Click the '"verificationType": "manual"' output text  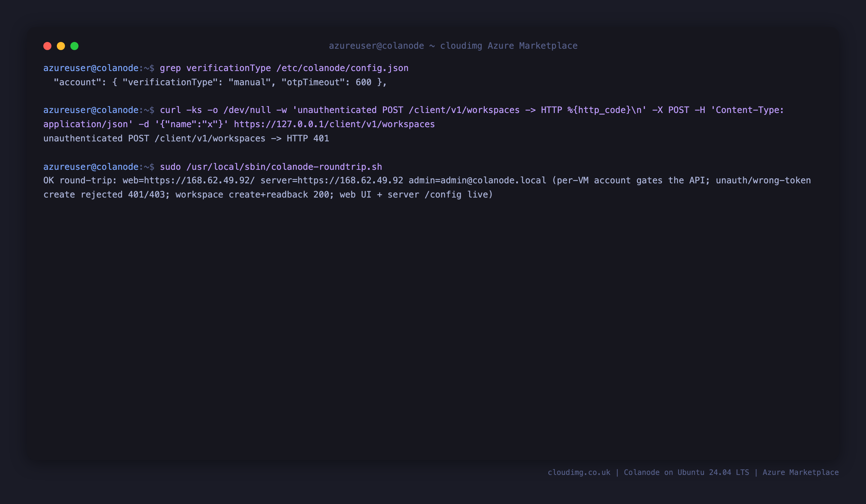pos(197,82)
